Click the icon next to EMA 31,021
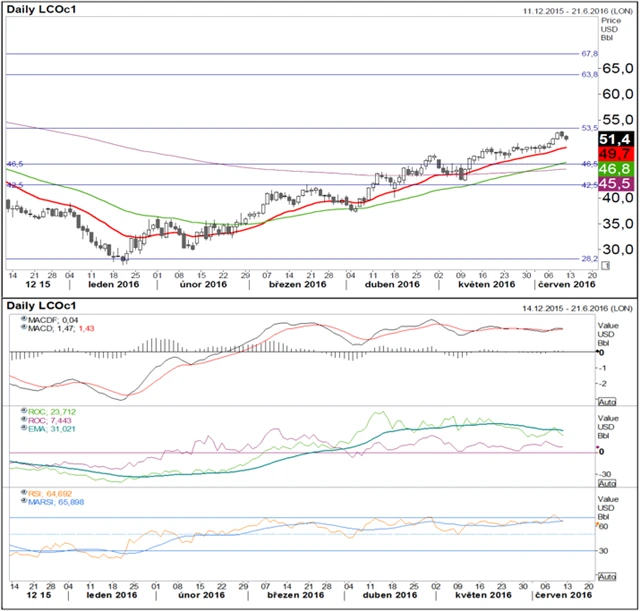640x611 pixels. (25, 428)
